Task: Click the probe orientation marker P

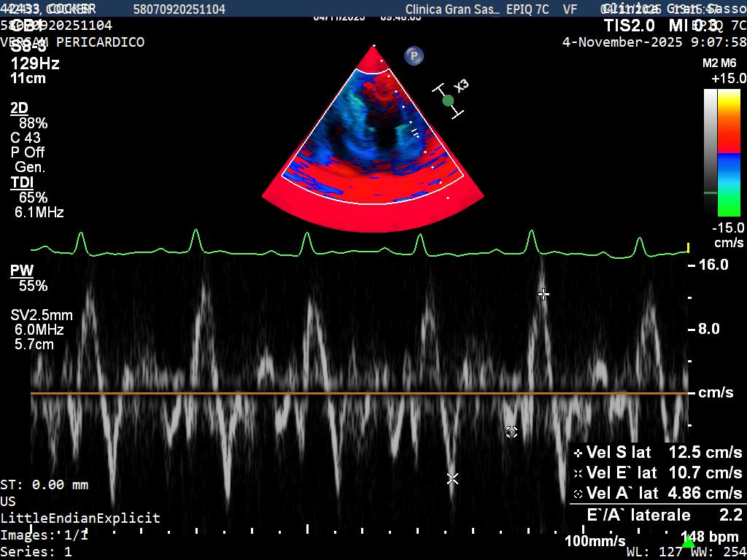Action: [x=414, y=55]
